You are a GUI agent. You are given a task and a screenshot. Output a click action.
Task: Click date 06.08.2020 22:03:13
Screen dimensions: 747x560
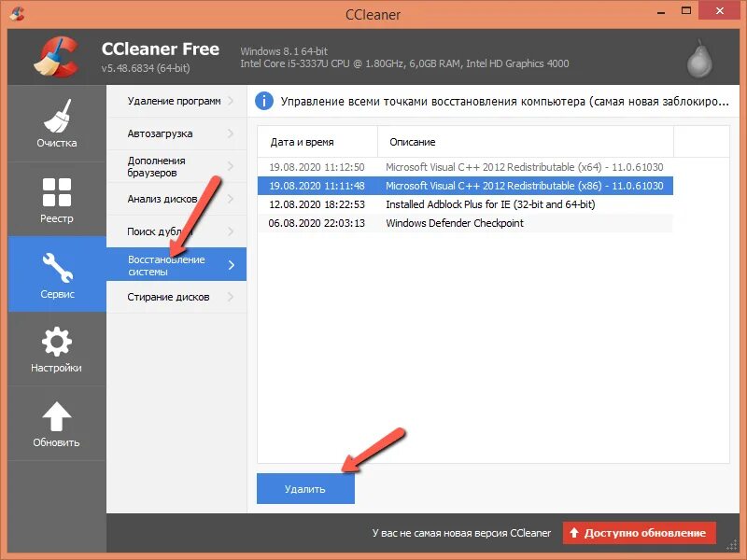click(317, 223)
